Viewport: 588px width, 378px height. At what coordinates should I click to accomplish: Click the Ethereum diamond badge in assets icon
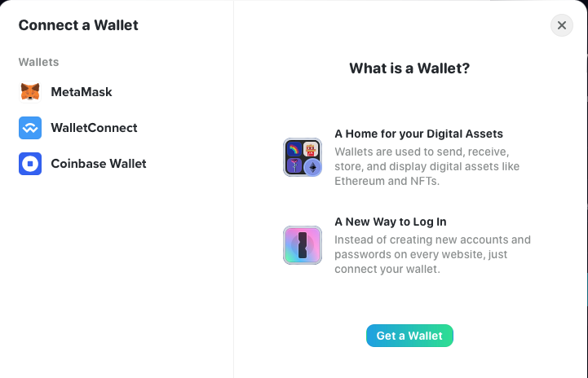click(312, 167)
